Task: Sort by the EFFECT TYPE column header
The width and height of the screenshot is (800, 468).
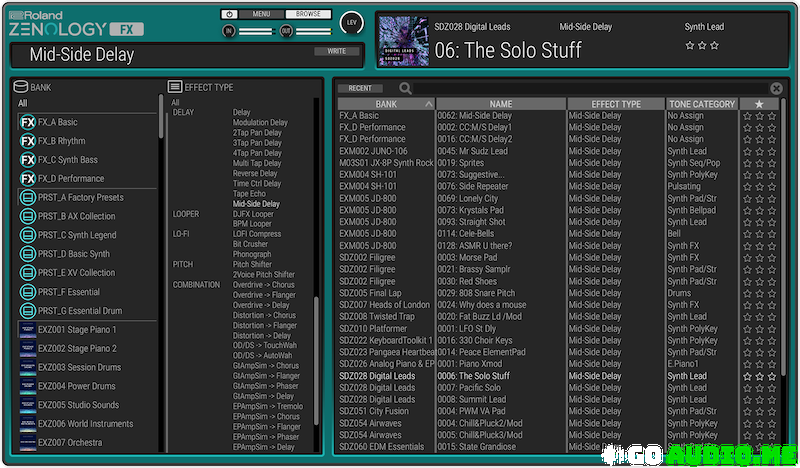Action: 616,104
